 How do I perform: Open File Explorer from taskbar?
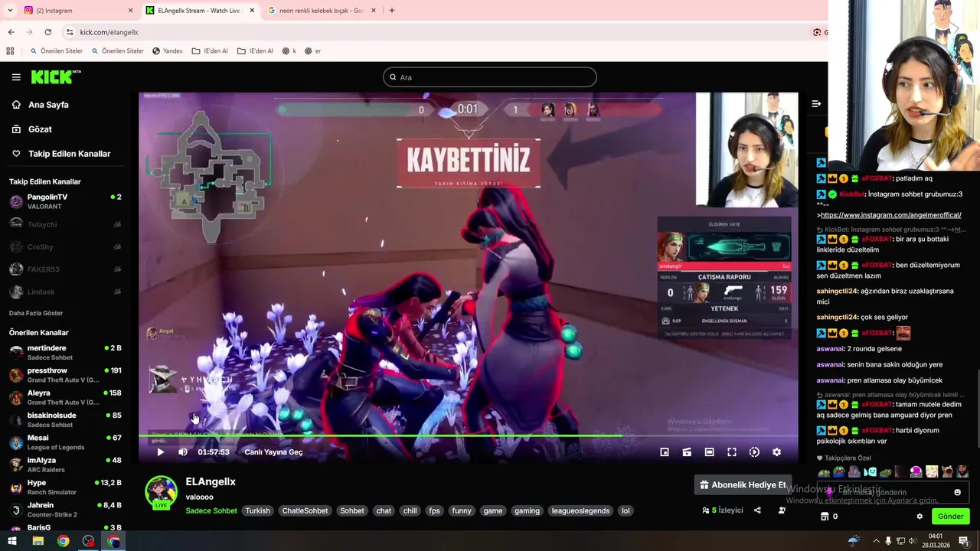pyautogui.click(x=38, y=541)
